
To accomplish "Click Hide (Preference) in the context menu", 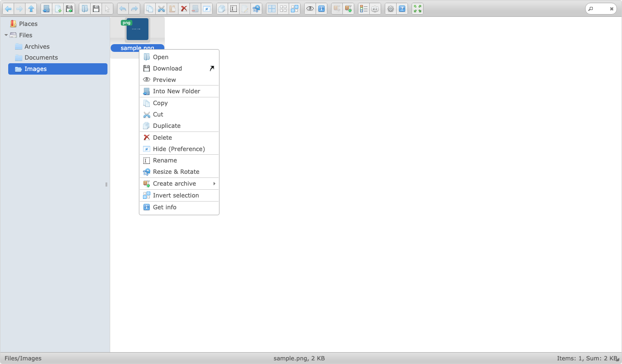I will tap(179, 149).
